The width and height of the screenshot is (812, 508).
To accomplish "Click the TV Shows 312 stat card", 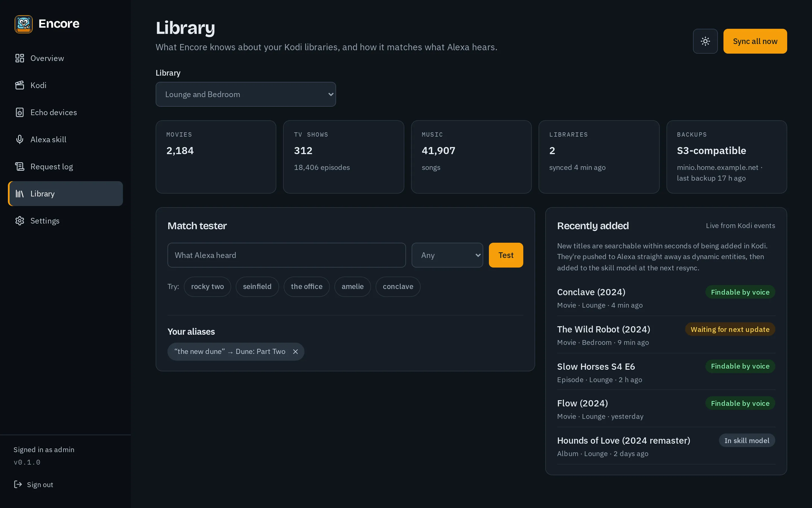I will [x=343, y=157].
